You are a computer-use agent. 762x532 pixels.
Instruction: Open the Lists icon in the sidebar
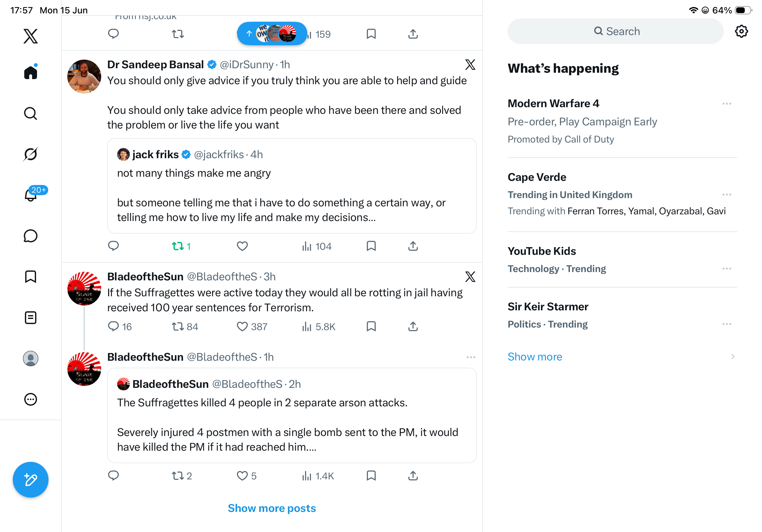[31, 317]
